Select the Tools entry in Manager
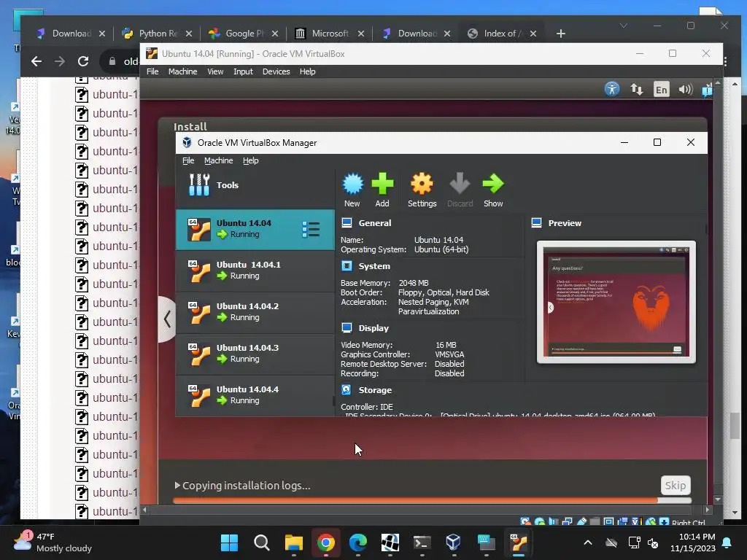Image resolution: width=747 pixels, height=560 pixels. coord(255,185)
